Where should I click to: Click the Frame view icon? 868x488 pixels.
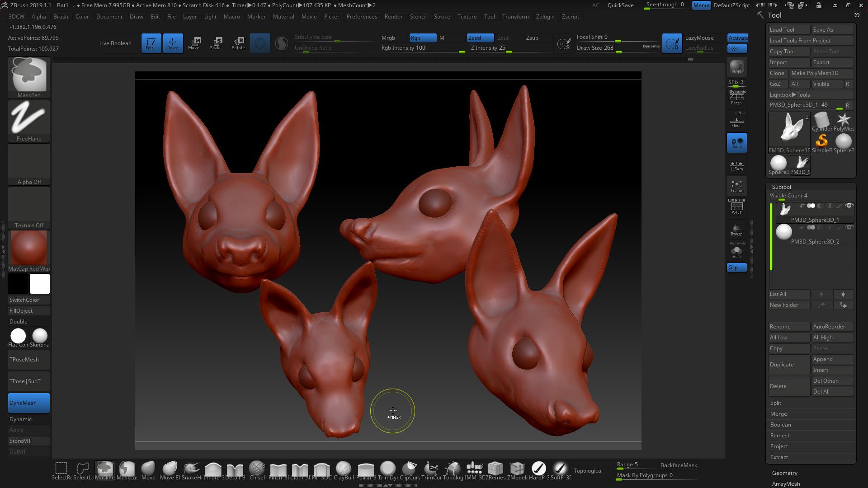[x=736, y=186]
